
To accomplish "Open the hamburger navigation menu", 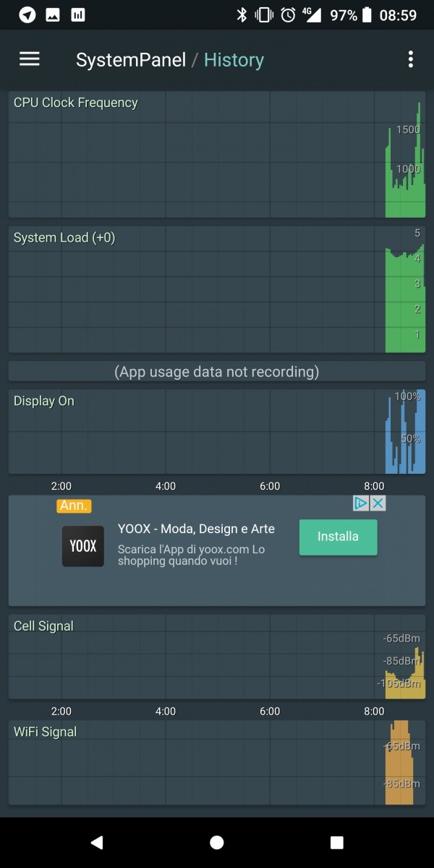I will point(30,59).
